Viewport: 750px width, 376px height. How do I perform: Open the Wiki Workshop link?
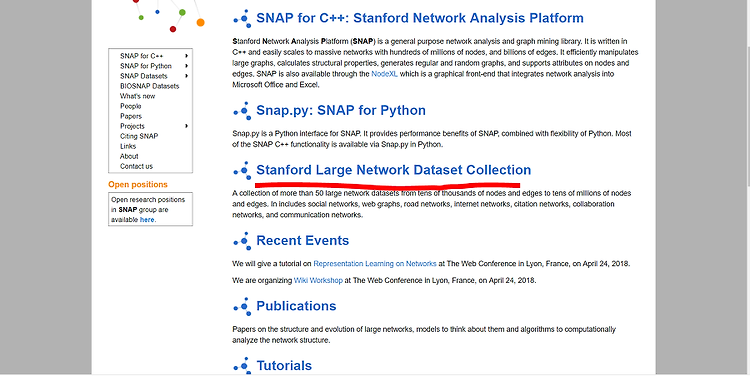[318, 280]
